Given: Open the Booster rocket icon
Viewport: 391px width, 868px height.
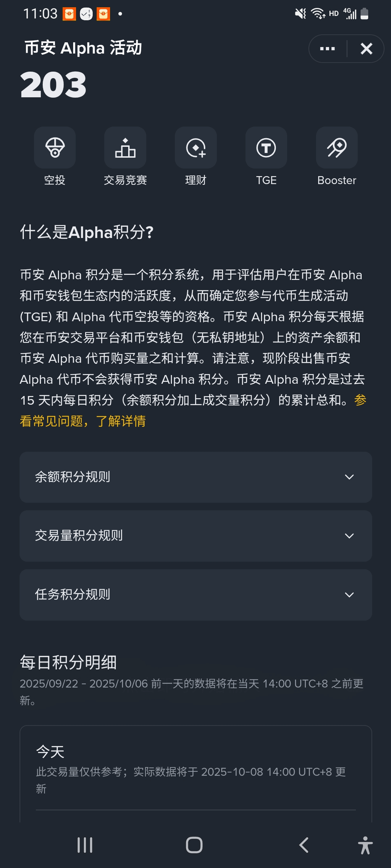Looking at the screenshot, I should point(337,148).
